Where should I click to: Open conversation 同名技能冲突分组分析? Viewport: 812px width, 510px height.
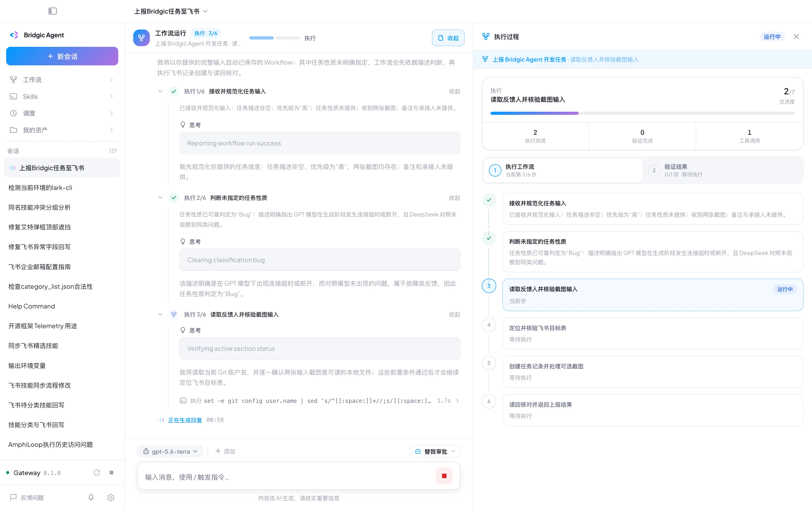point(62,207)
